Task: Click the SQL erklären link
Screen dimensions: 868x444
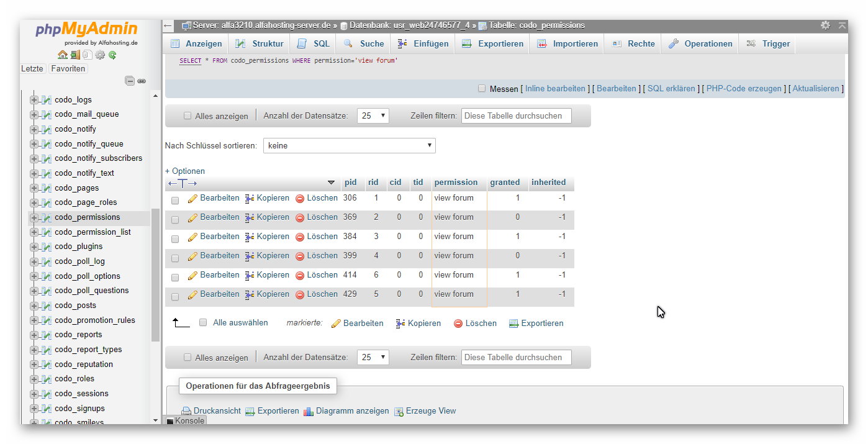Action: pos(671,89)
